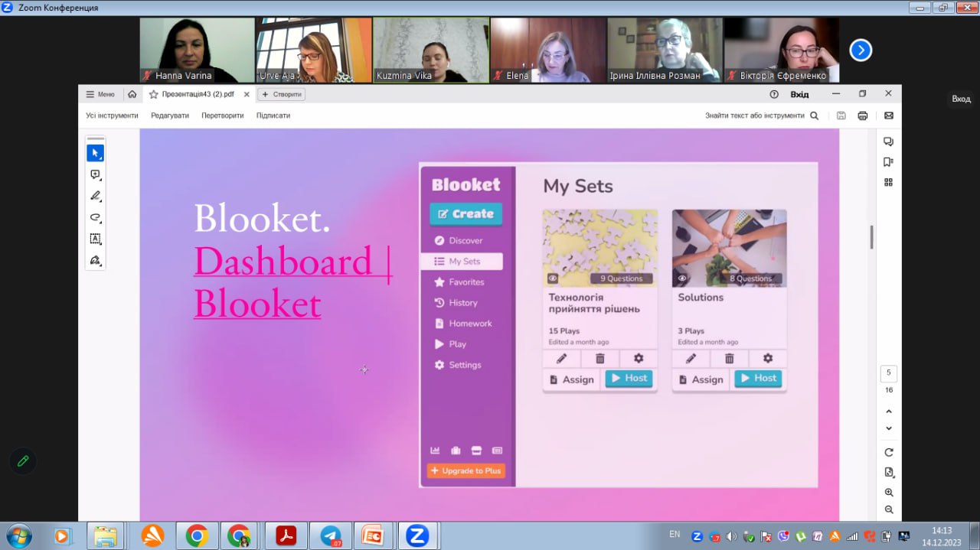Select My Sets in the Blooket sidebar
Screen dimensions: 980x550
pyautogui.click(x=462, y=261)
